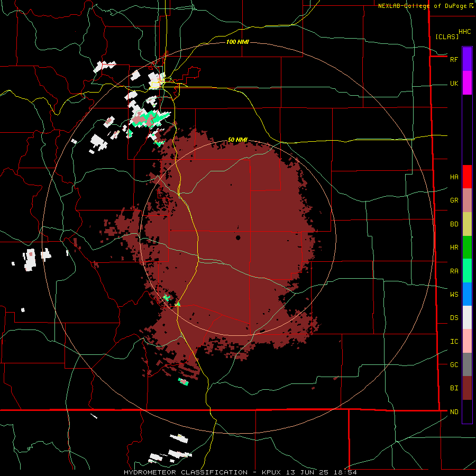This screenshot has width=476, height=476.
Task: Select the BI dark red legend swatch
Action: click(x=467, y=388)
